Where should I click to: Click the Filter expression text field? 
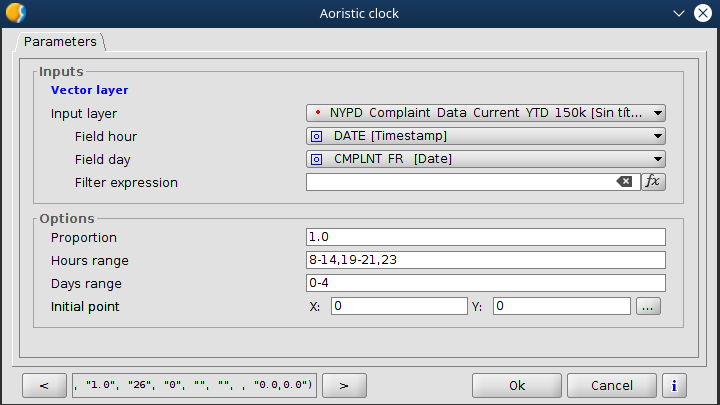[460, 182]
